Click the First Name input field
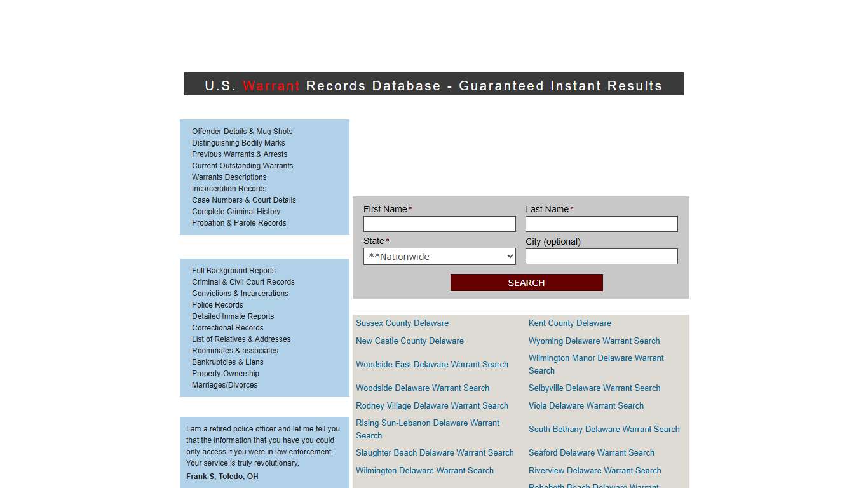The image size is (868, 488). click(x=439, y=224)
